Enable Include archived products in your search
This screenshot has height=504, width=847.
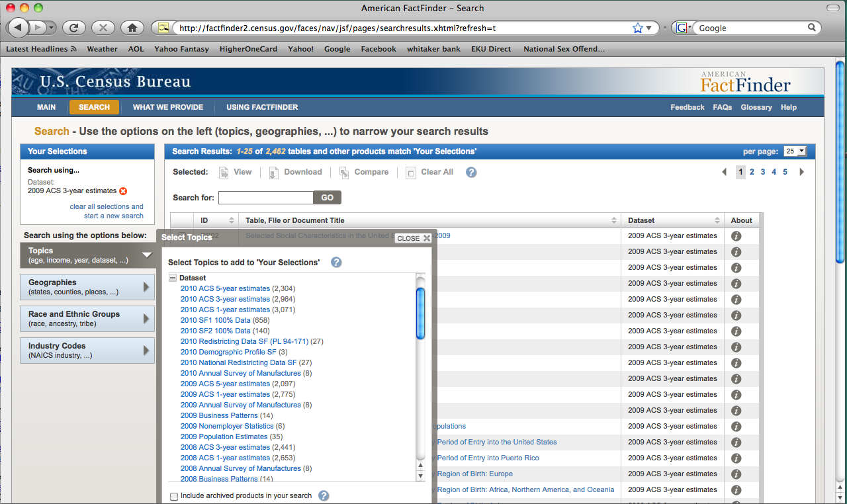coord(174,496)
